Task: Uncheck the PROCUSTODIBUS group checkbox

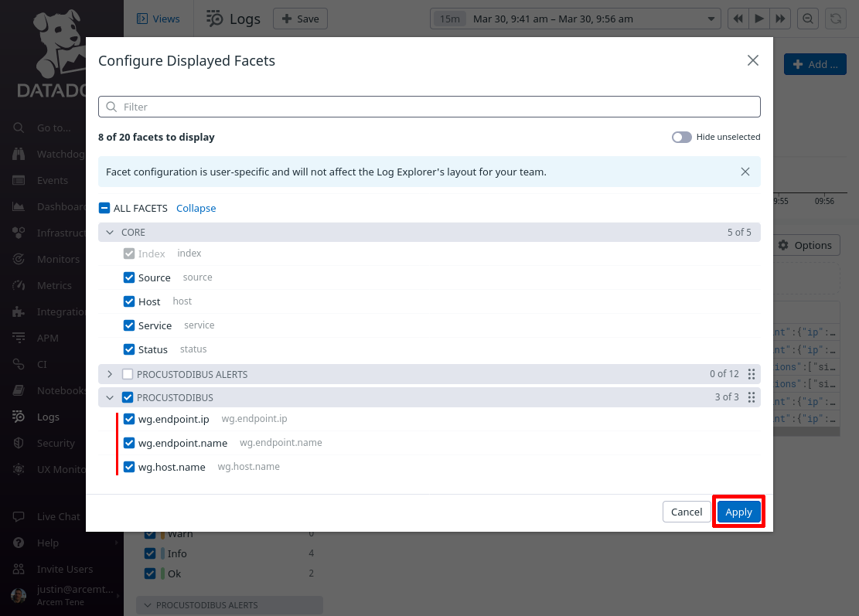Action: [128, 397]
